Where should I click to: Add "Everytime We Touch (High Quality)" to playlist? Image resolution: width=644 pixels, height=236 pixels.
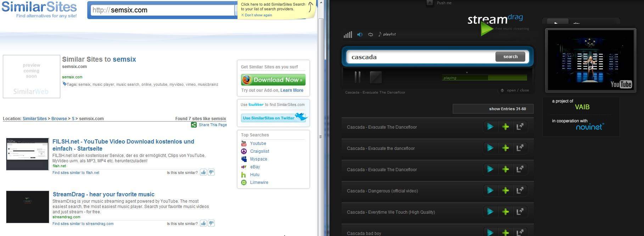tap(505, 212)
